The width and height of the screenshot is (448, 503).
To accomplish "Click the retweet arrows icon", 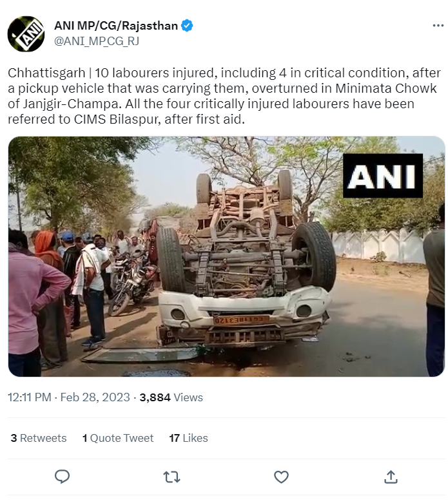I will click(172, 477).
